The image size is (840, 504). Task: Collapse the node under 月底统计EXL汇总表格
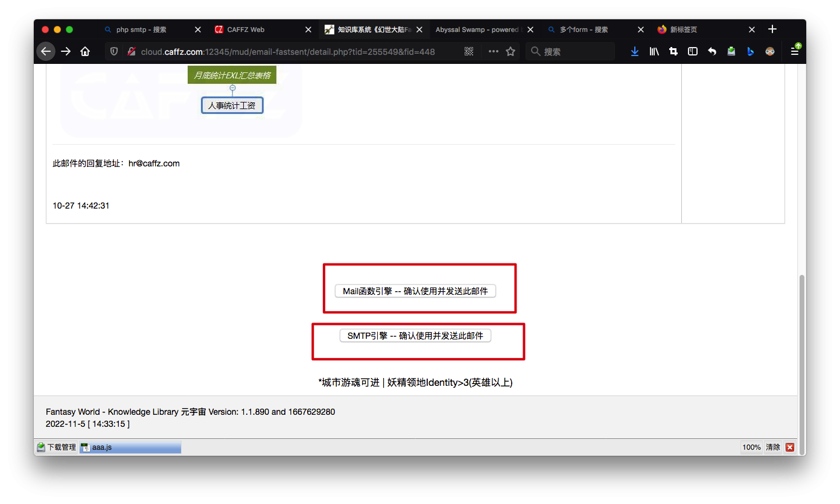[232, 87]
